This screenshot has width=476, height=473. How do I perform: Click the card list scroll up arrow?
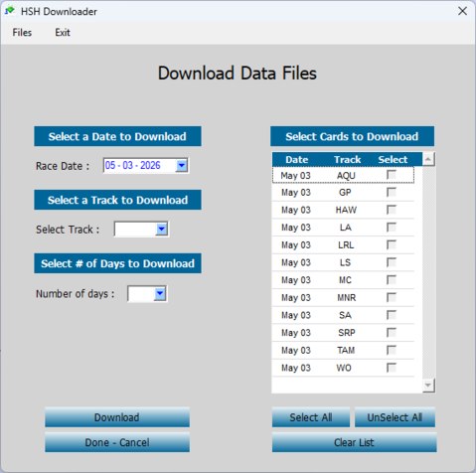(428, 159)
